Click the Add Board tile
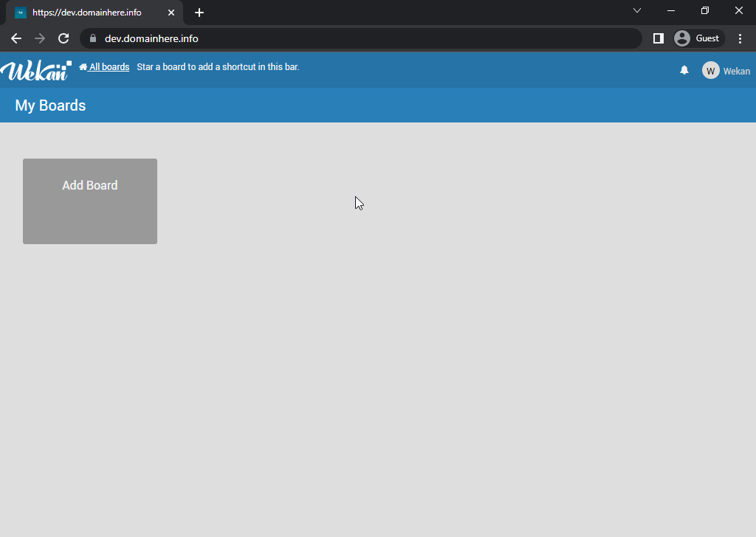The image size is (756, 537). click(x=90, y=201)
